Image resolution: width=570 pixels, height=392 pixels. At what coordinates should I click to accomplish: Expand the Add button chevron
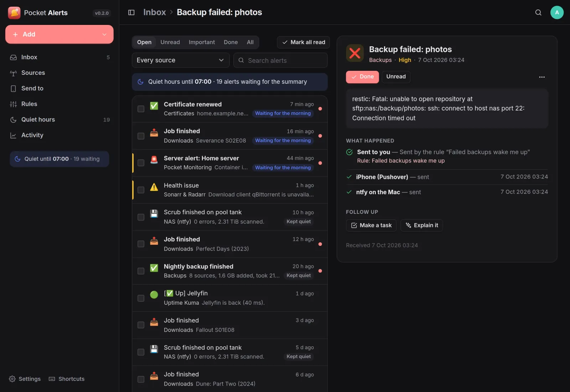pos(104,35)
